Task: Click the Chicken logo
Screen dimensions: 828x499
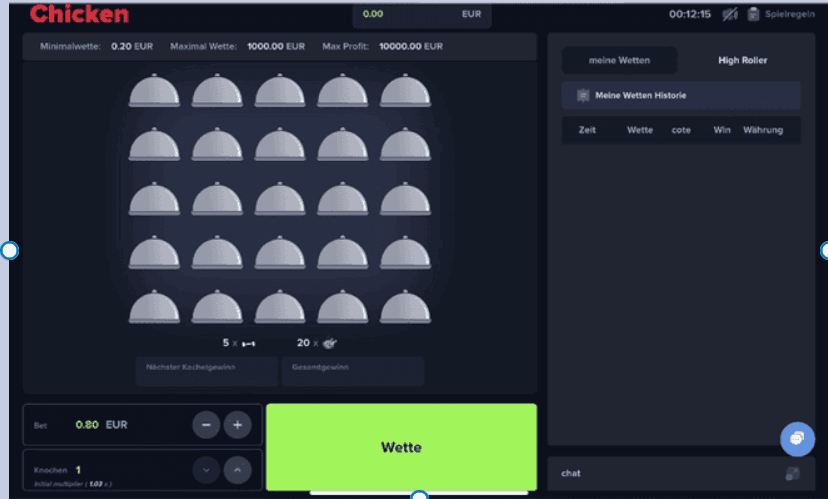Action: coord(79,14)
